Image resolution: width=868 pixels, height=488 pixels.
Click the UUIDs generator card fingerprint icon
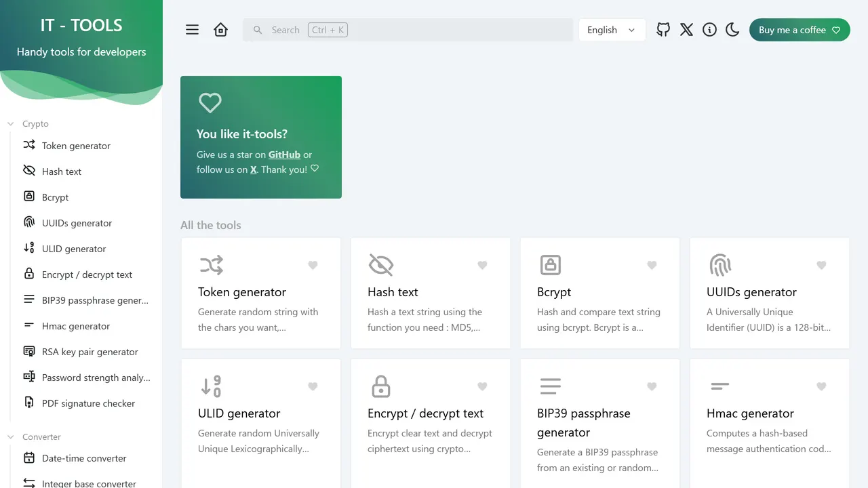pos(719,265)
